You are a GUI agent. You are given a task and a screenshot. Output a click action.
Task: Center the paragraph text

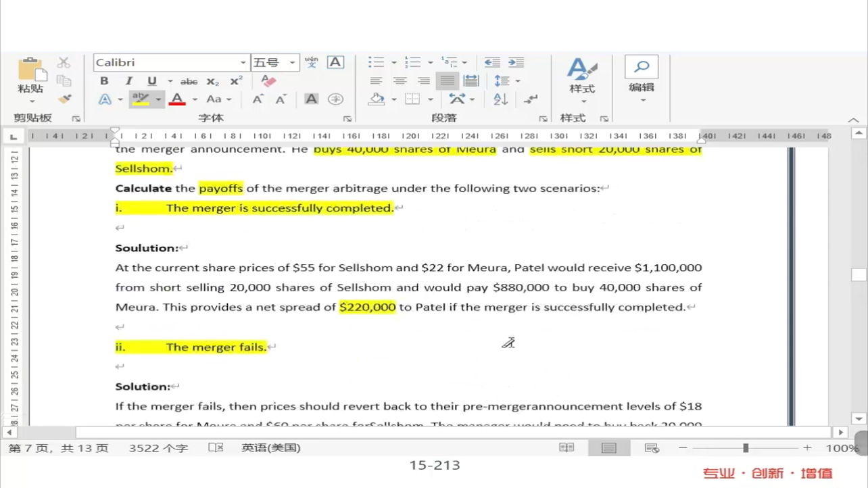[x=400, y=81]
